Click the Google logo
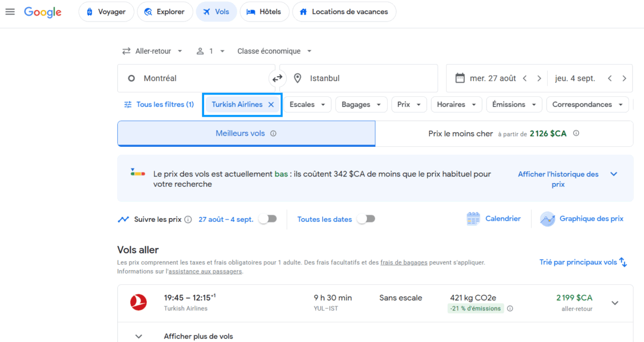The width and height of the screenshot is (644, 342). (43, 12)
